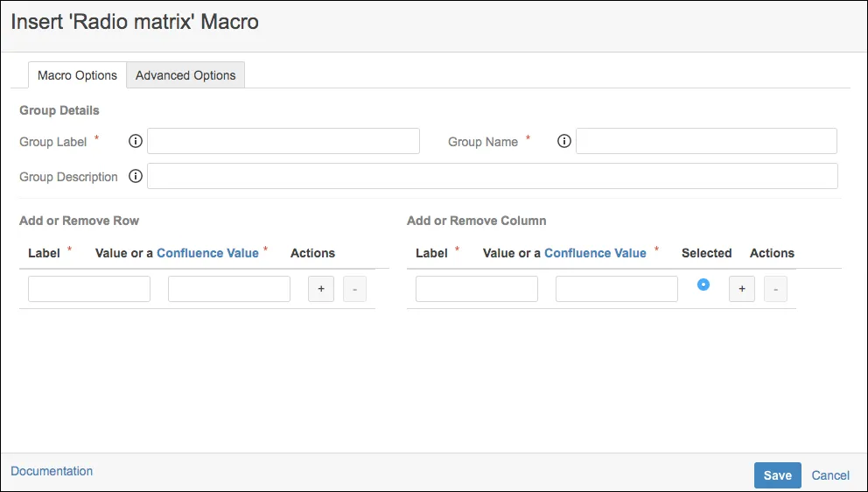The width and height of the screenshot is (868, 492).
Task: Click the Group Name input field
Action: pos(706,141)
